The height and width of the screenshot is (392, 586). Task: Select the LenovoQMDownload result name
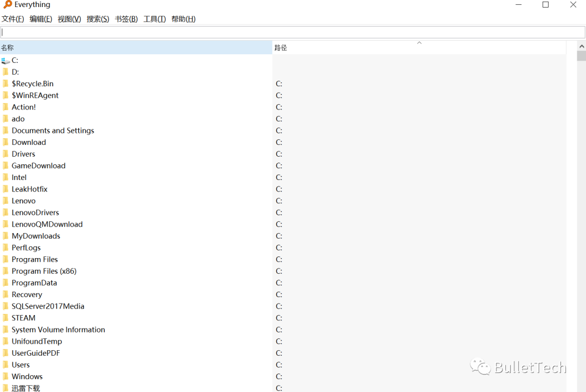tap(47, 224)
